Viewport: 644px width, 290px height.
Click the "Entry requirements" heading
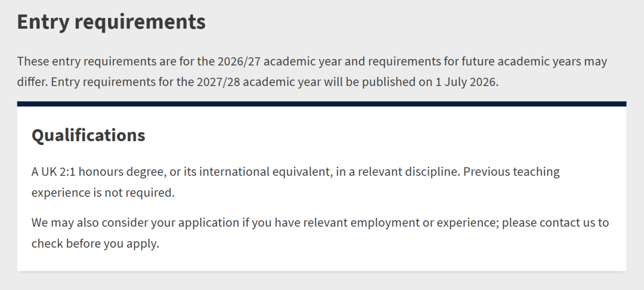(x=111, y=22)
